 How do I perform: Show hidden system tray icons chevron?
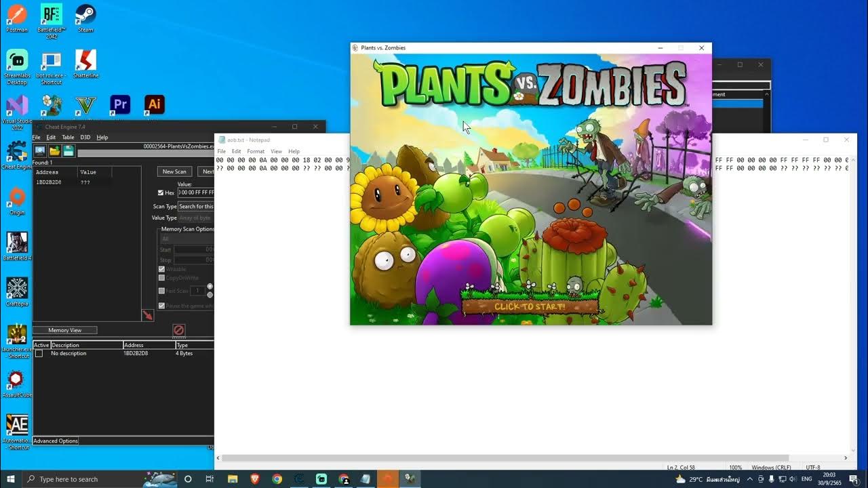749,479
